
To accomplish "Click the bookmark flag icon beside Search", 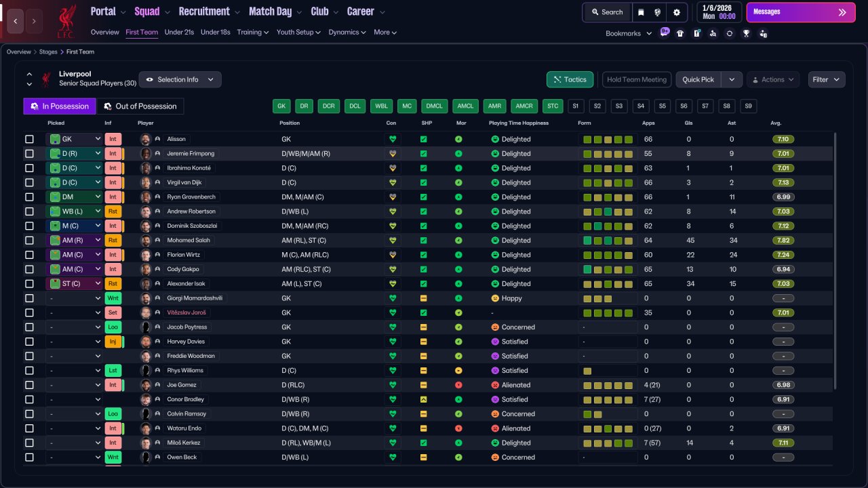I will [642, 12].
